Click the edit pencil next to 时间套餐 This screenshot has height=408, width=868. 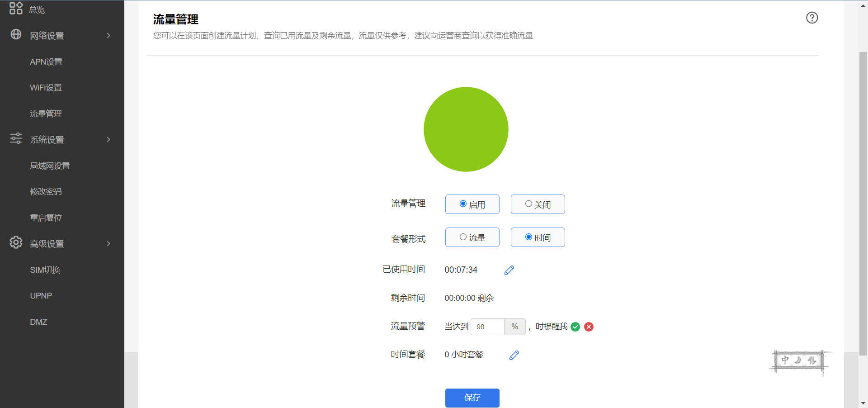tap(514, 355)
